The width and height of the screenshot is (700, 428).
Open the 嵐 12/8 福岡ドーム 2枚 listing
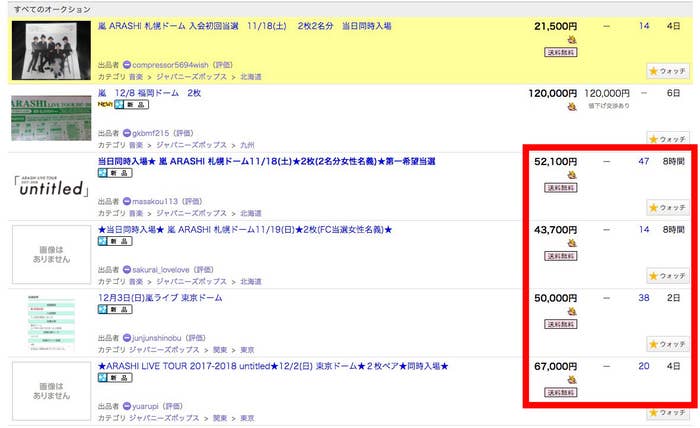(150, 93)
